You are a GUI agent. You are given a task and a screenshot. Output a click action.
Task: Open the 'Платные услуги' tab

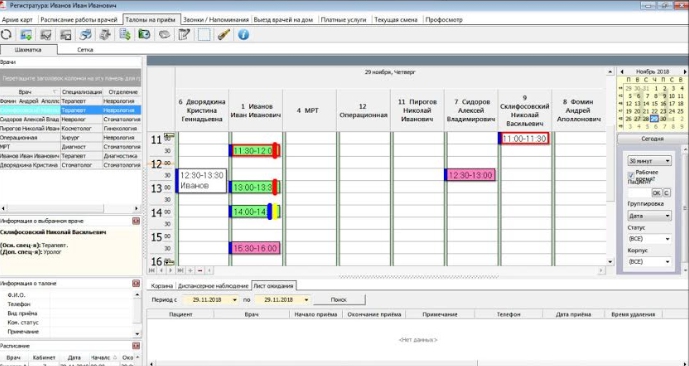pos(344,19)
